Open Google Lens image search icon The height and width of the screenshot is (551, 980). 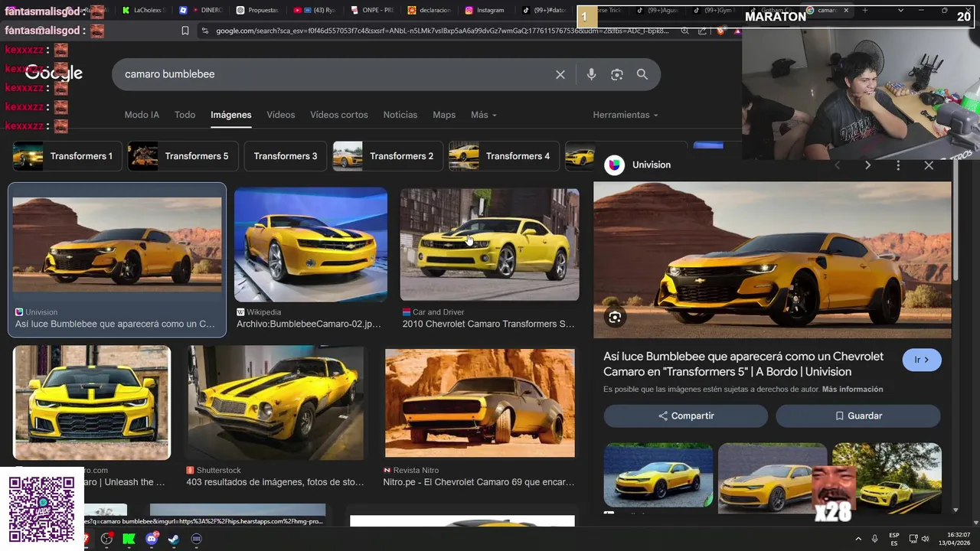(617, 74)
